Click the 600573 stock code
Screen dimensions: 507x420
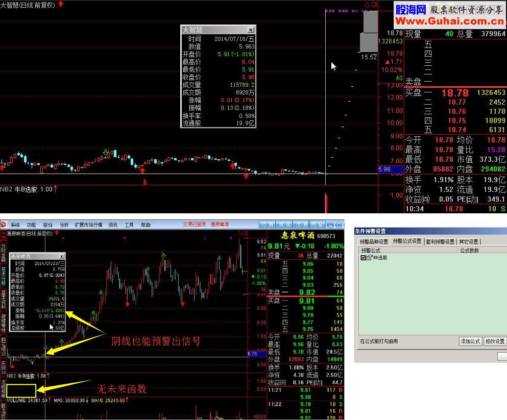(326, 236)
